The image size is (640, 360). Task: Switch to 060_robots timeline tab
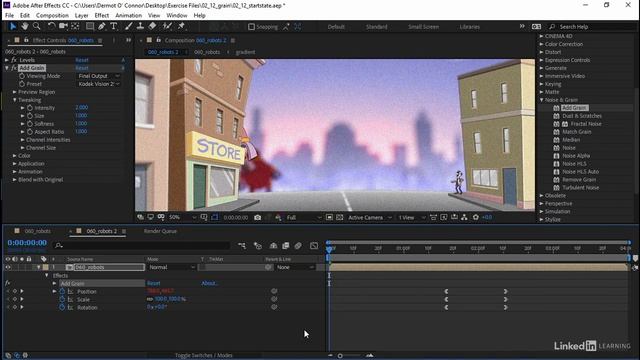pyautogui.click(x=38, y=231)
